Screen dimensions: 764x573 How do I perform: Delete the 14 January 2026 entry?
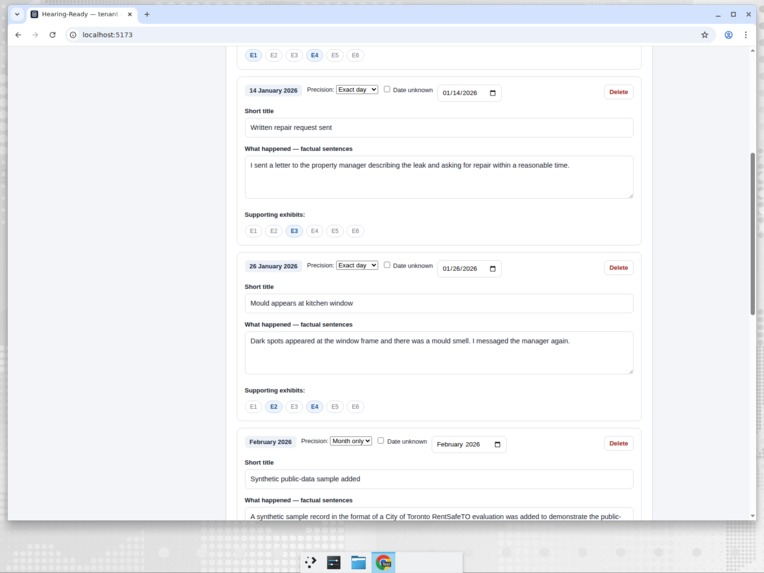[618, 92]
